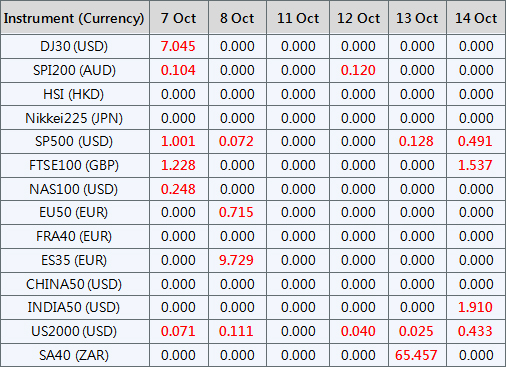
Task: Select the HSI (HKD) instrument cell
Action: [x=74, y=94]
